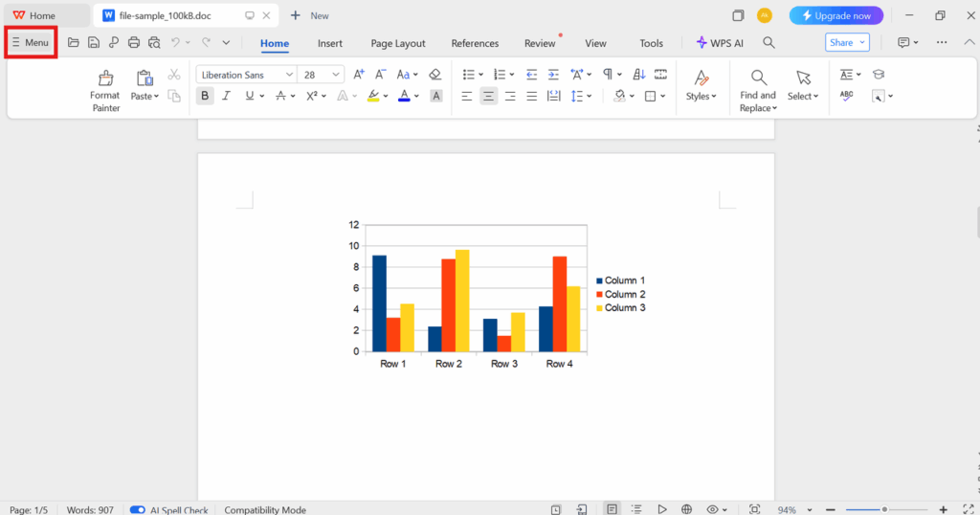Open the References tab

(x=475, y=43)
